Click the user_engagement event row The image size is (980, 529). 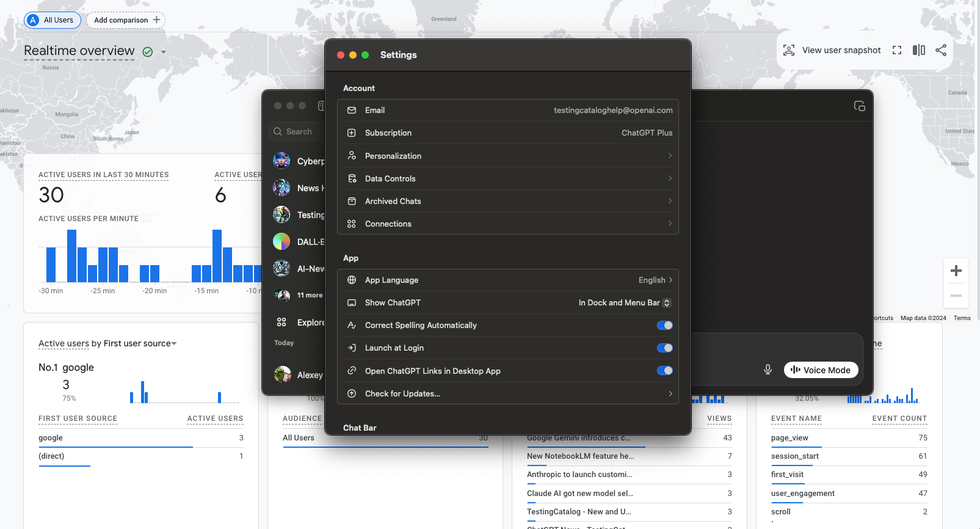849,494
